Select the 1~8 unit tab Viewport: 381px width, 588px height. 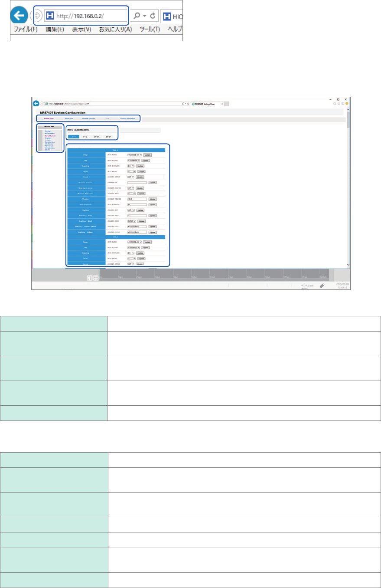point(73,137)
